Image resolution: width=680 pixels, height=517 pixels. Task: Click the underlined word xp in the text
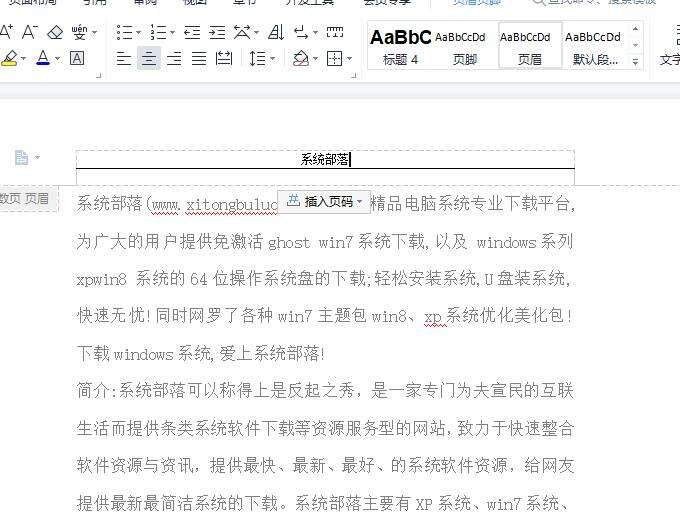[434, 317]
